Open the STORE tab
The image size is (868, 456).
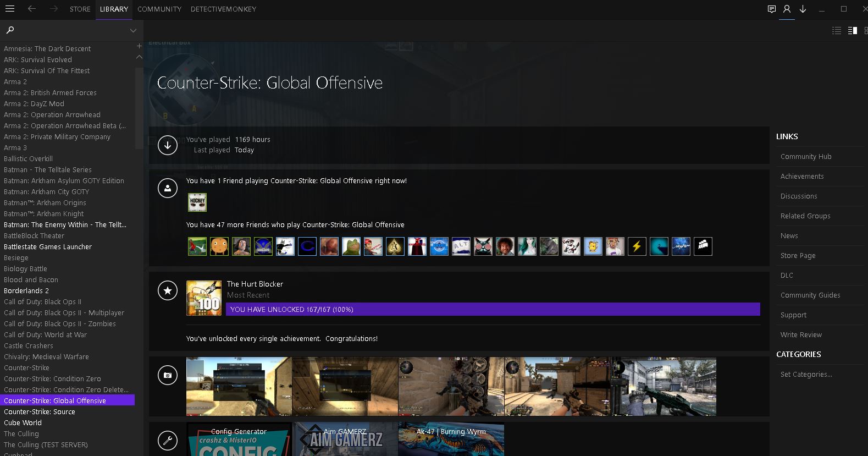80,9
